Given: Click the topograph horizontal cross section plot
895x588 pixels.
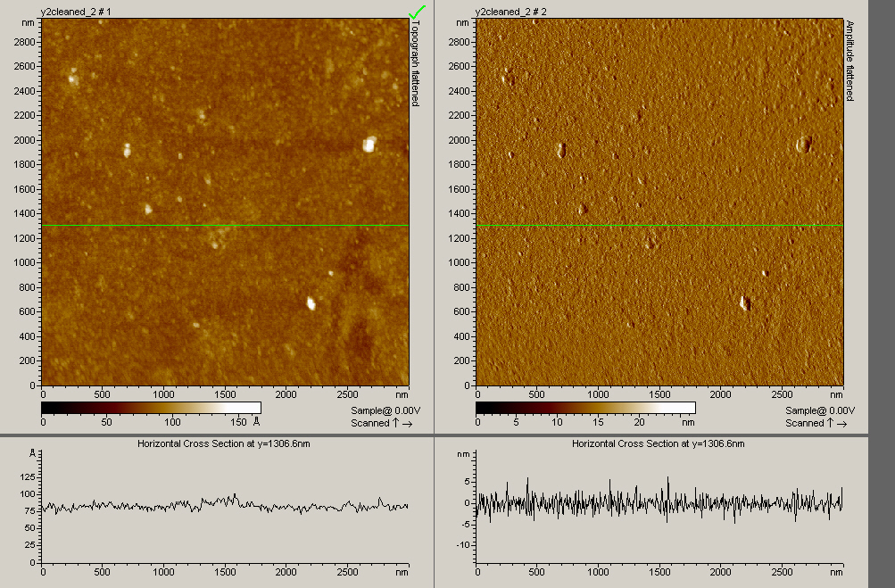Looking at the screenshot, I should (225, 507).
